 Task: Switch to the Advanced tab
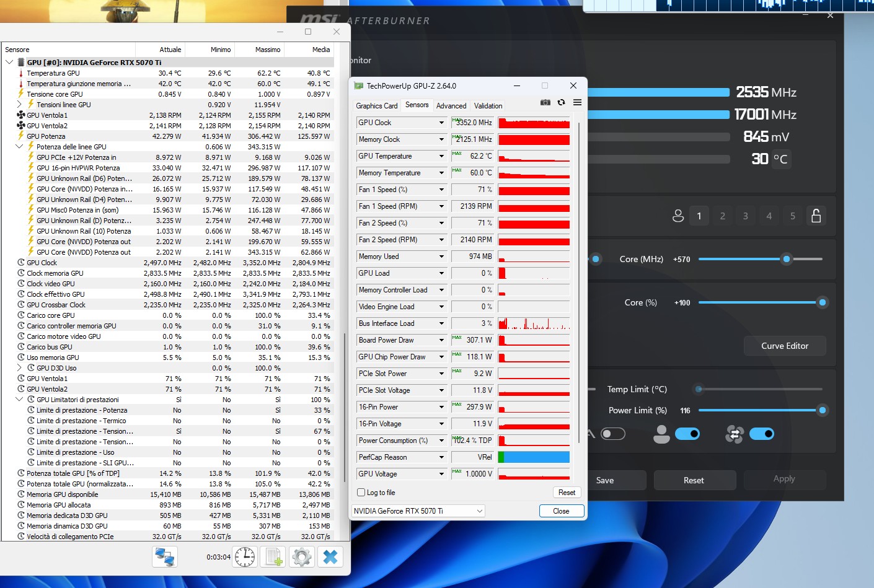(x=451, y=106)
